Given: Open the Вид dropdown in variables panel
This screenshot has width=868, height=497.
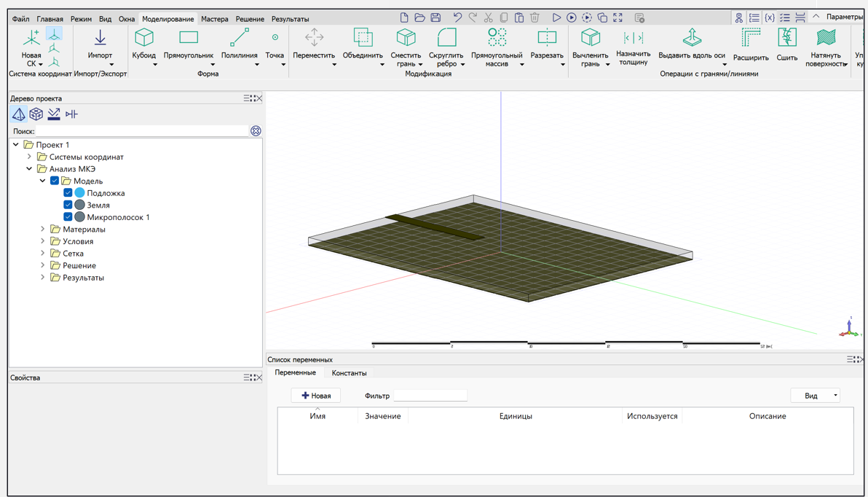Looking at the screenshot, I should pyautogui.click(x=816, y=396).
